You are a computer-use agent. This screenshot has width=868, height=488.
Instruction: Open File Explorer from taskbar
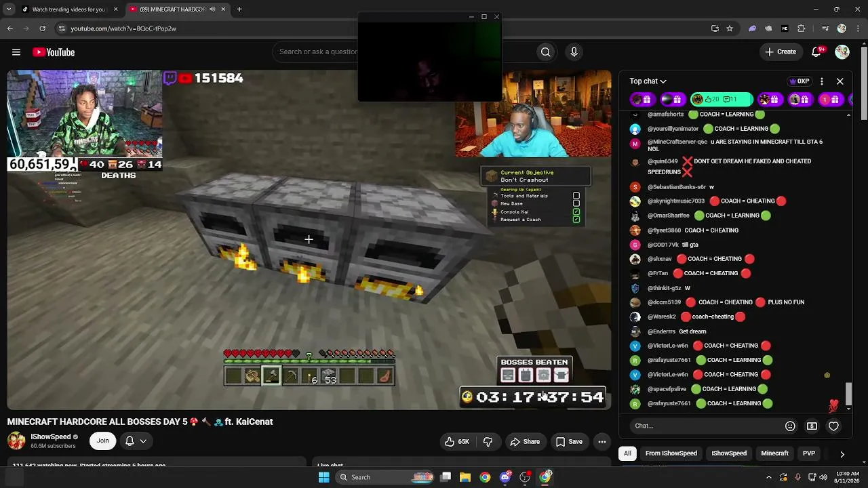tap(465, 477)
